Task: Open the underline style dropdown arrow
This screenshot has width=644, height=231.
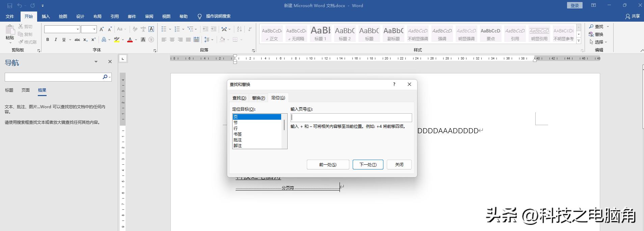Action: click(70, 40)
